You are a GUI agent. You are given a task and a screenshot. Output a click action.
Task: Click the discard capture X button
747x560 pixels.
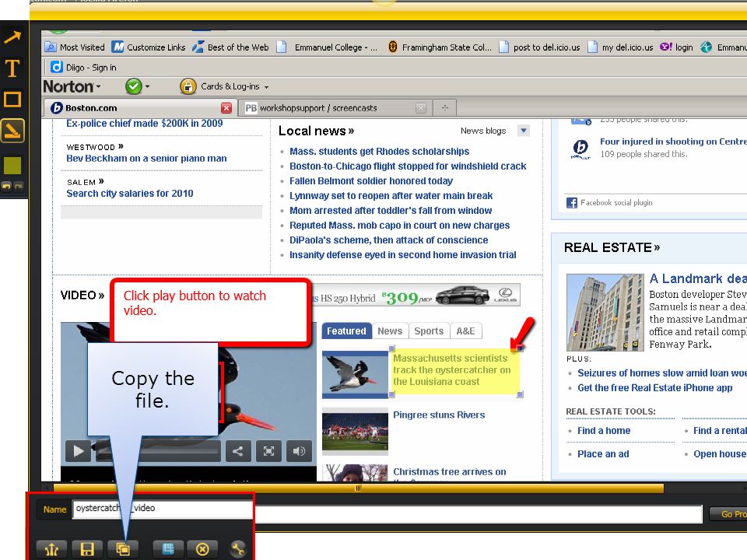202,550
